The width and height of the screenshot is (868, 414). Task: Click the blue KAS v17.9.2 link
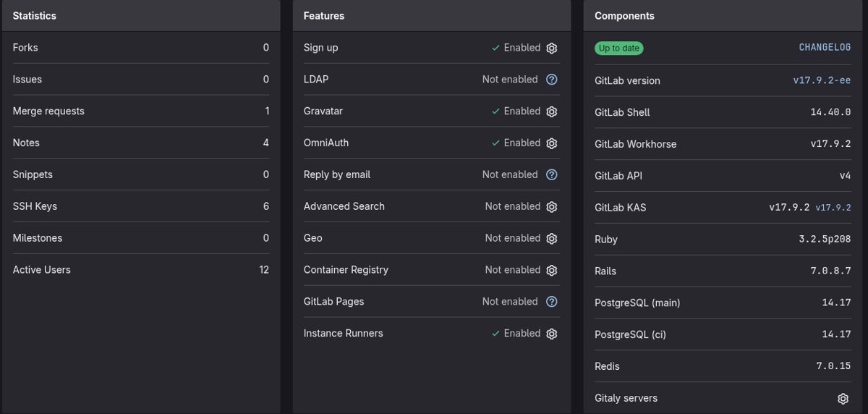[833, 208]
